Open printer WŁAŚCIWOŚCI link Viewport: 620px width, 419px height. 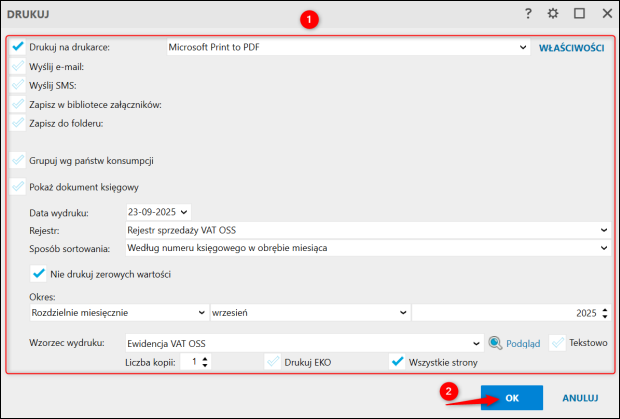tap(572, 48)
